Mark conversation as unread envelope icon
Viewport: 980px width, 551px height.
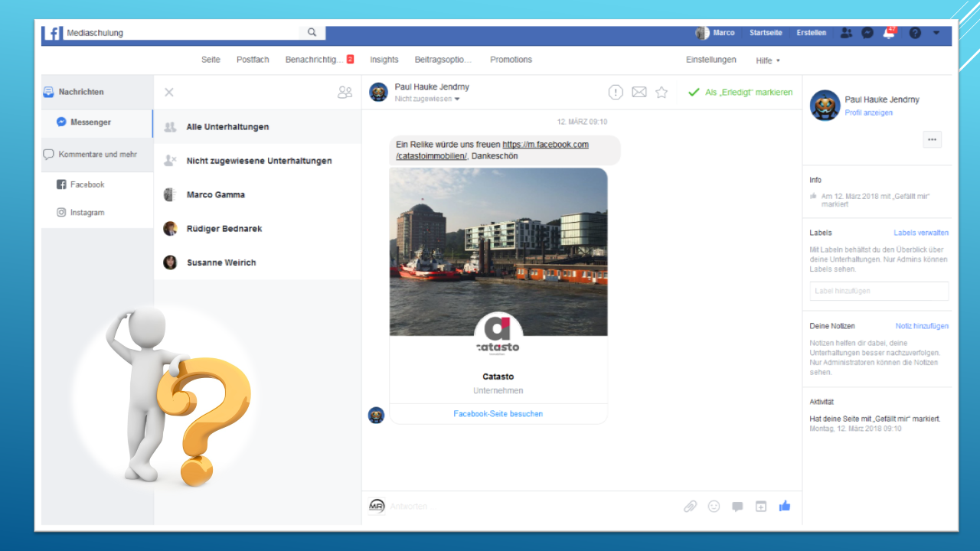639,92
